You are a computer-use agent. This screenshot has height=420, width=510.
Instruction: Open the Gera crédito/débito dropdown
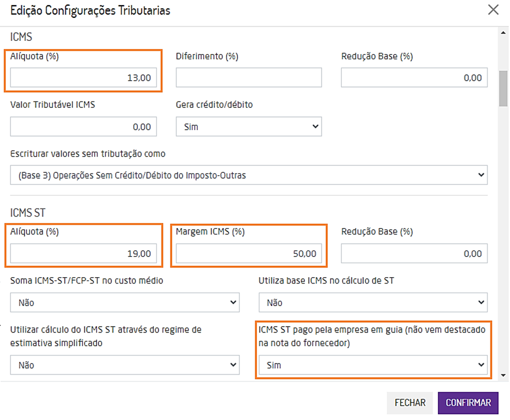coord(248,127)
